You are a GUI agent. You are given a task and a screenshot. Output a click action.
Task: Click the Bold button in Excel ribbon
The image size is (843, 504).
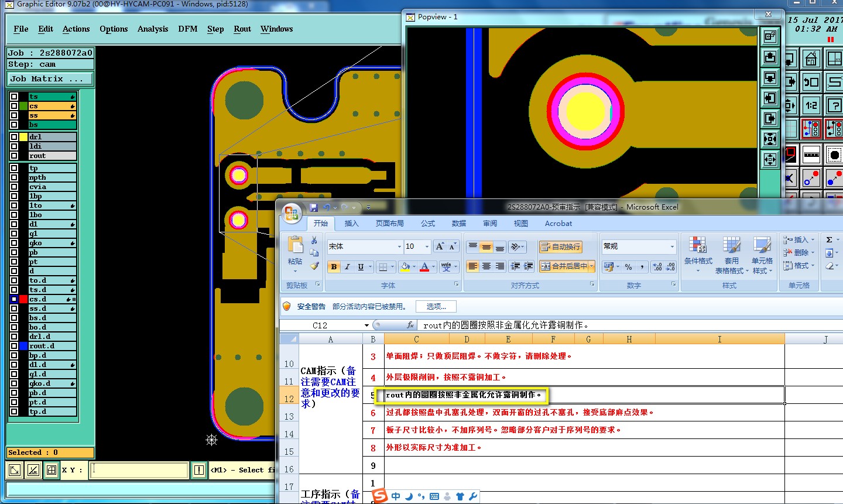click(x=334, y=267)
